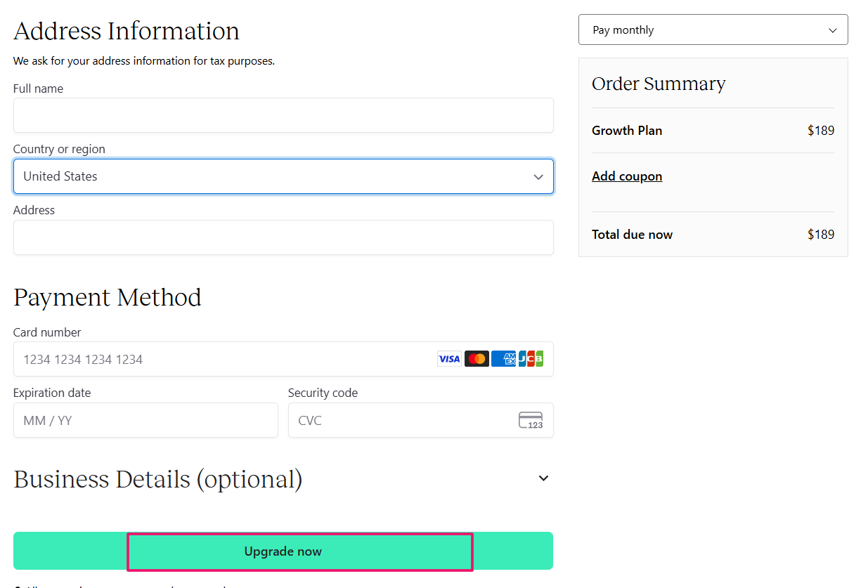Click the American Express card icon

[x=504, y=359]
